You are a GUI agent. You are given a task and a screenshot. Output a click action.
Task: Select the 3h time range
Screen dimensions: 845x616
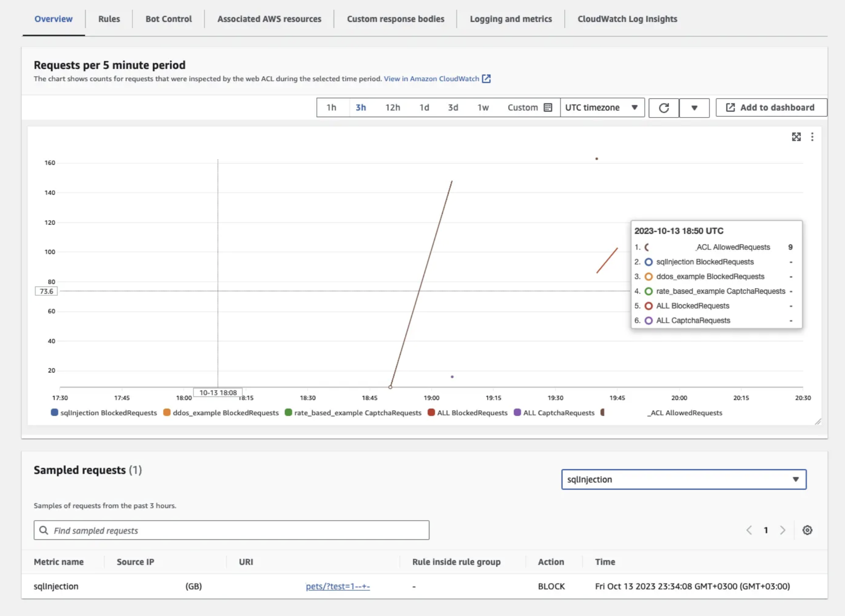point(361,107)
